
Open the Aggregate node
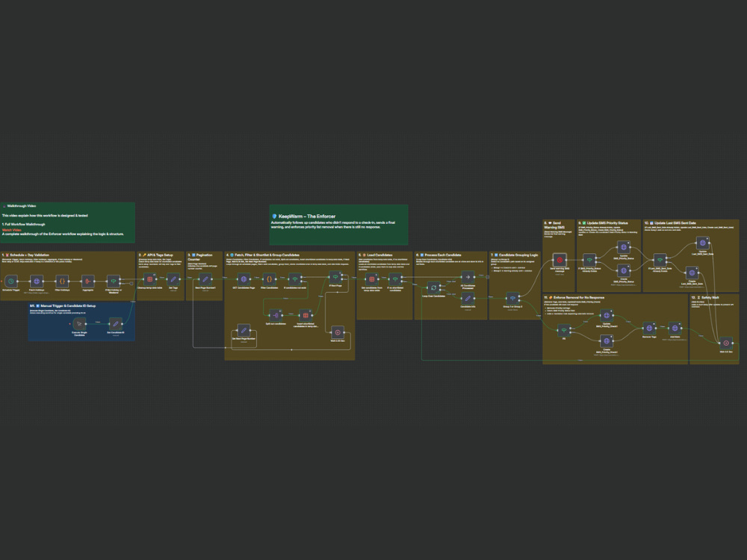pos(87,281)
